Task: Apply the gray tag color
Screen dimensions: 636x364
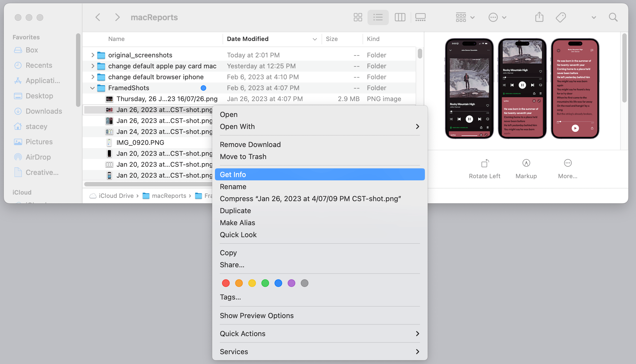Action: (305, 283)
